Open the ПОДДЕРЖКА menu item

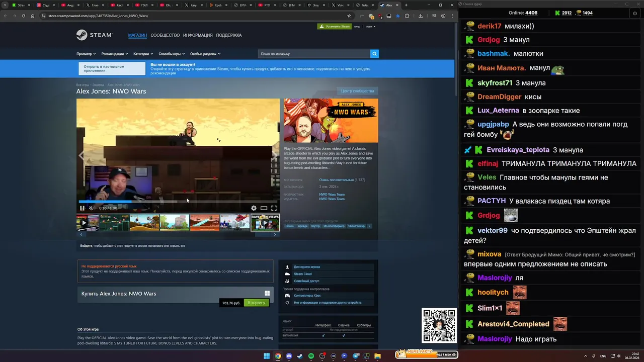tap(229, 35)
